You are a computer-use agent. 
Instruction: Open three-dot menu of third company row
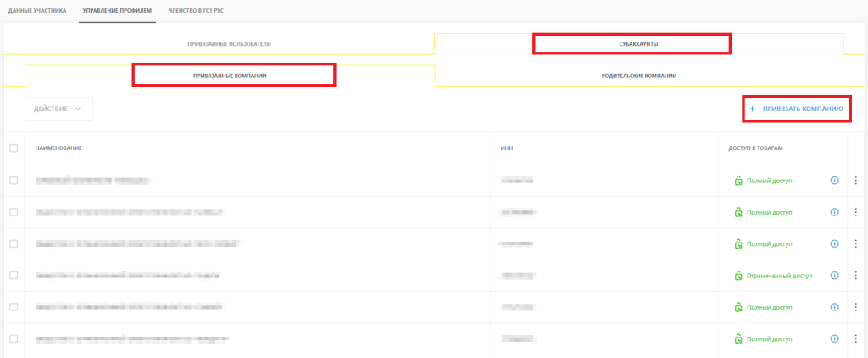856,243
